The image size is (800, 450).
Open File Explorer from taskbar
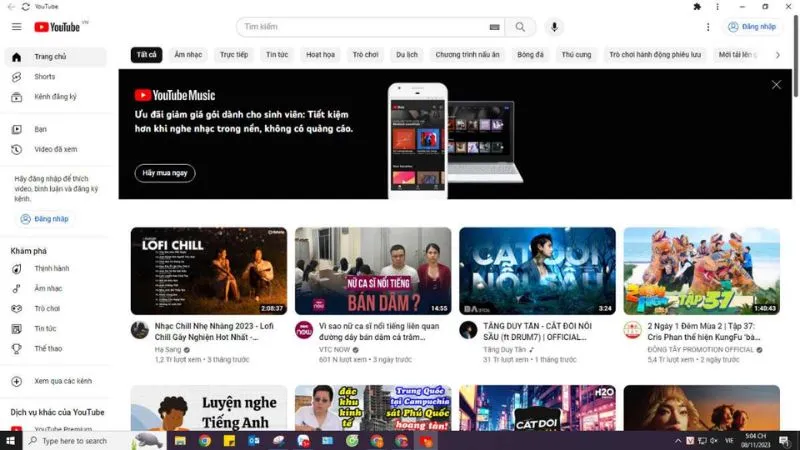pyautogui.click(x=180, y=441)
